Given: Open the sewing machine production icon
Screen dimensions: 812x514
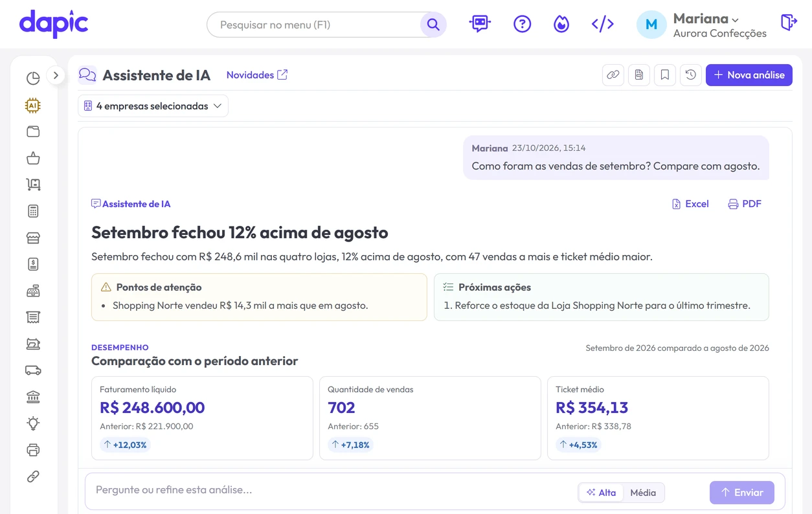Looking at the screenshot, I should tap(33, 344).
